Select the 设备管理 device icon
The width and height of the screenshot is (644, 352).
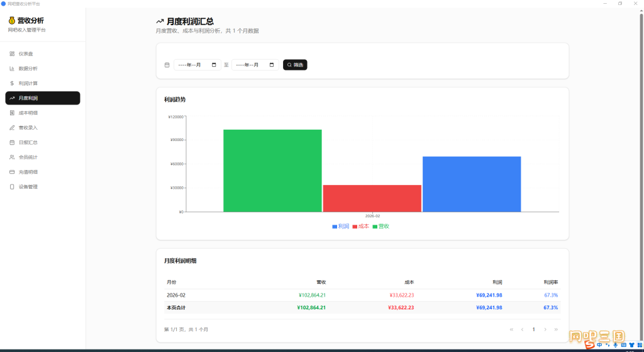pos(12,187)
